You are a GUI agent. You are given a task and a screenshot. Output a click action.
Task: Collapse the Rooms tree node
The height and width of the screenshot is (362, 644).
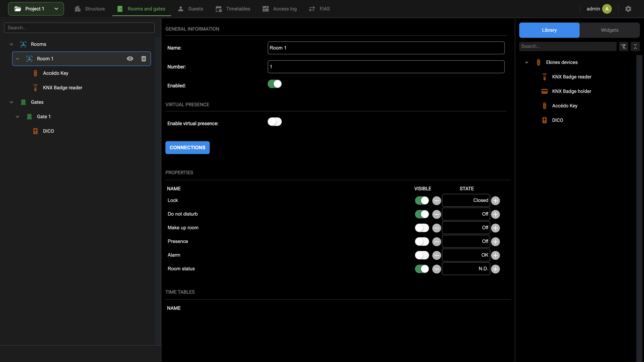coord(11,44)
